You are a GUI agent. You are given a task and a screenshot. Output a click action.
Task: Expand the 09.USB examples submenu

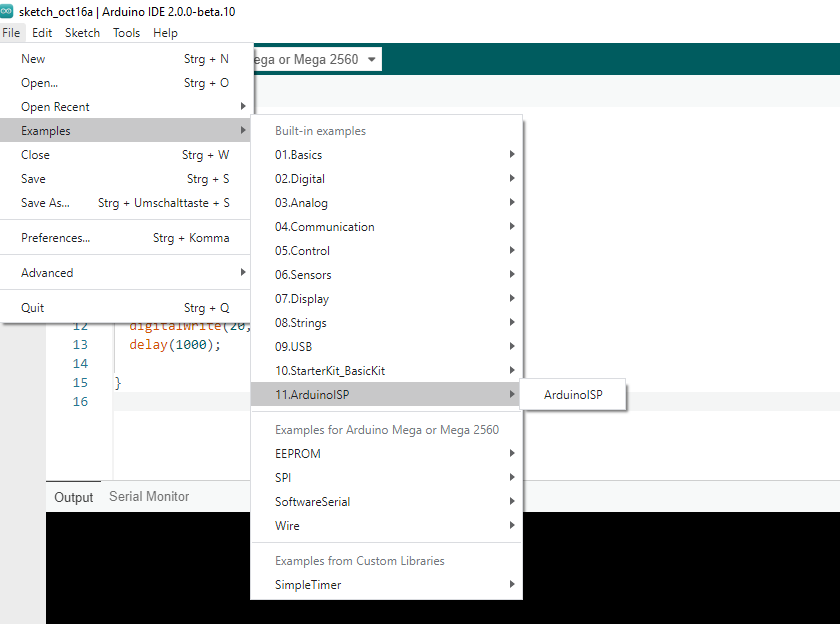pos(386,347)
